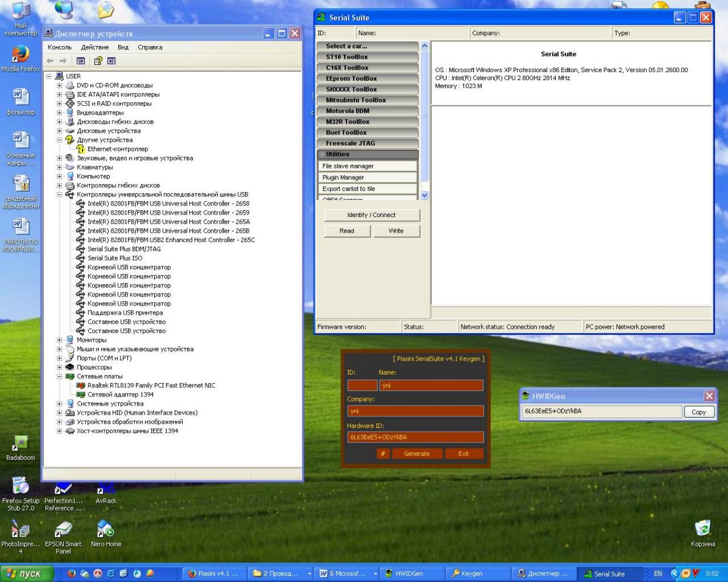Select the PhotoImpre... 4 desktop shortcut

[21, 537]
